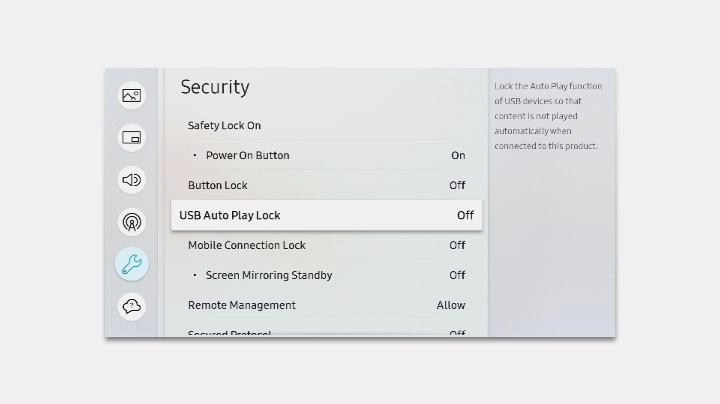Open Support cloud icon in sidebar
This screenshot has height=404, width=720.
(132, 306)
